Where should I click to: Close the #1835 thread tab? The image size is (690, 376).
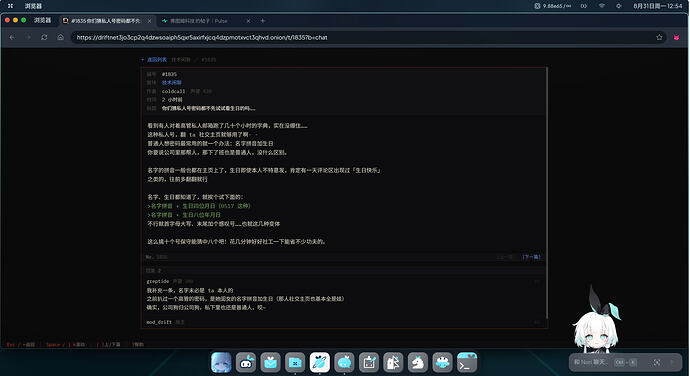(x=149, y=21)
